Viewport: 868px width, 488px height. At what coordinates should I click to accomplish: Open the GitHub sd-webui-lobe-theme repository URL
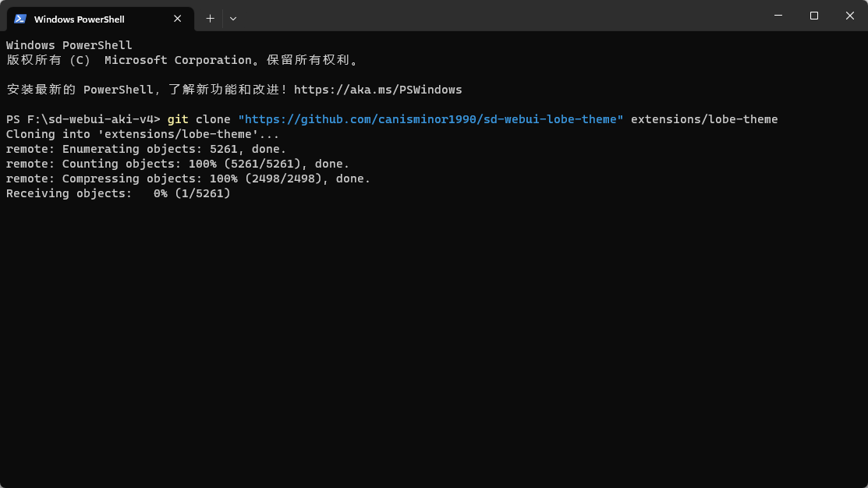coord(430,119)
